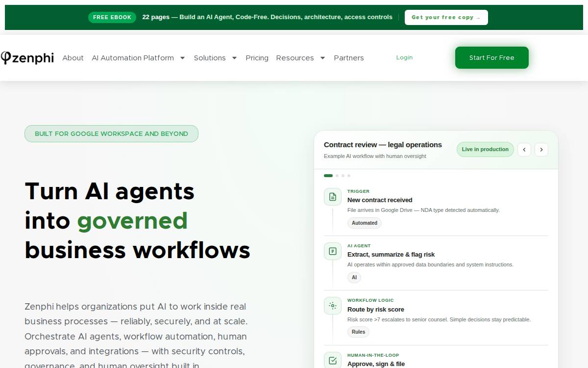Click AI operates within approved data boundaries text
The height and width of the screenshot is (368, 588).
430,264
